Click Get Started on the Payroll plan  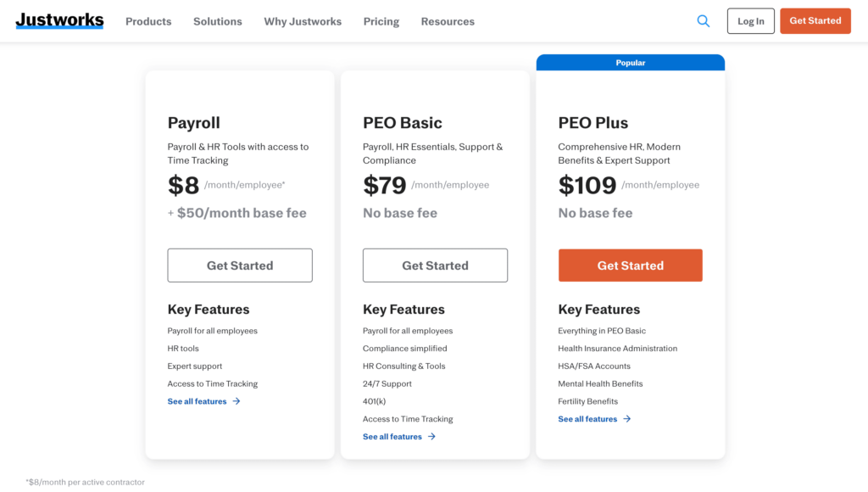(x=240, y=265)
